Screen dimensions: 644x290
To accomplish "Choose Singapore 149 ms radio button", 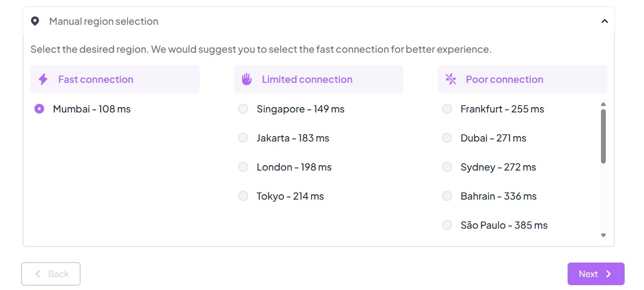I will 243,109.
